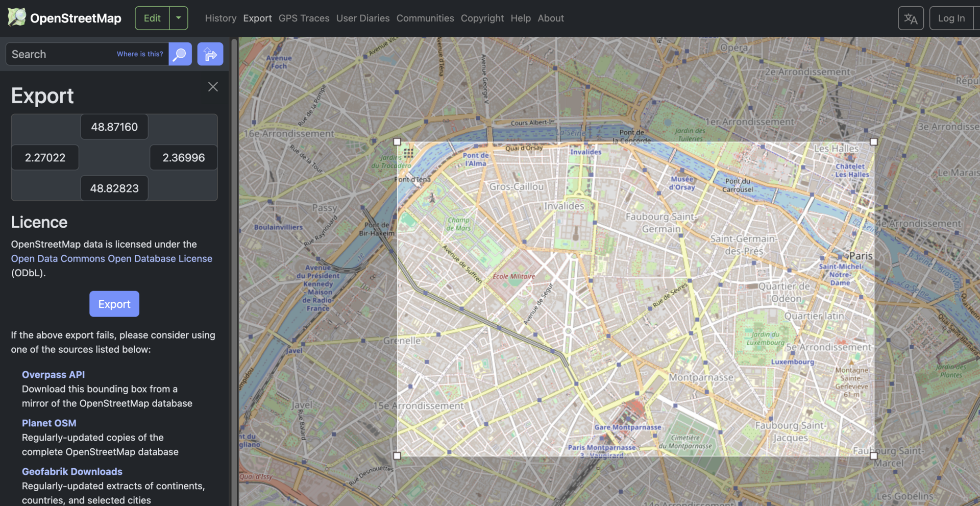Click the 'Quartier de l'Odéon' label
The width and height of the screenshot is (980, 506).
(784, 292)
